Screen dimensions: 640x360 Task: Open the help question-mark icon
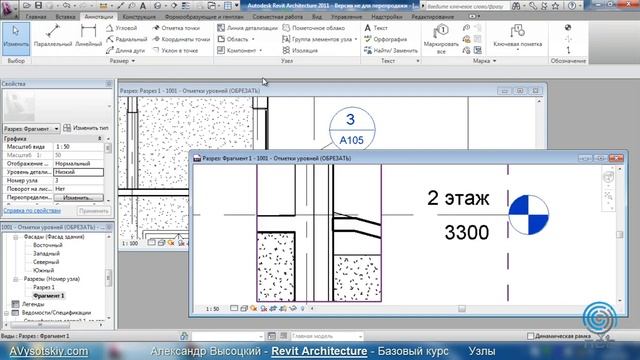tap(572, 6)
